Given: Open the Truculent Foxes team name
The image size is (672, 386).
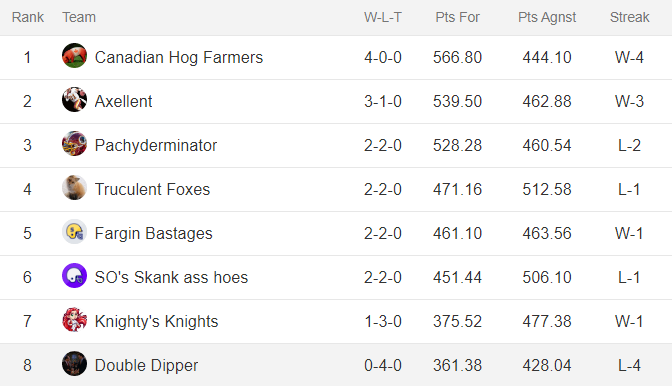Looking at the screenshot, I should click(152, 189).
